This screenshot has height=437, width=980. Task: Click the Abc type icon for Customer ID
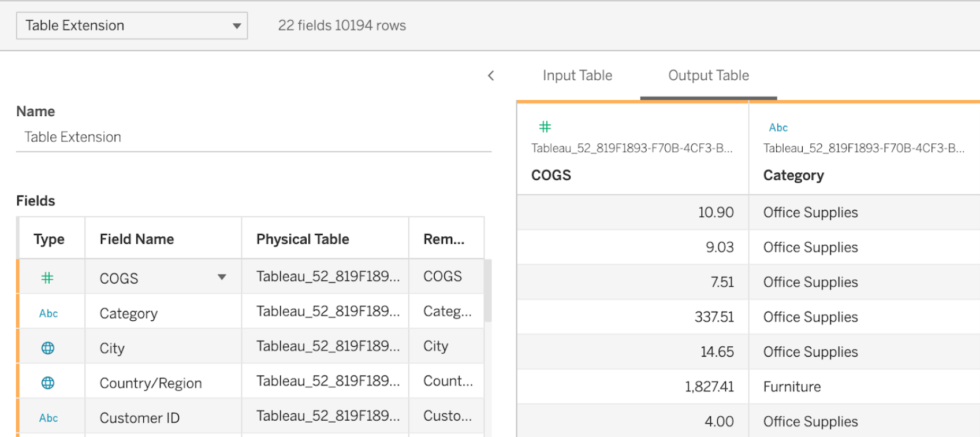click(x=49, y=418)
